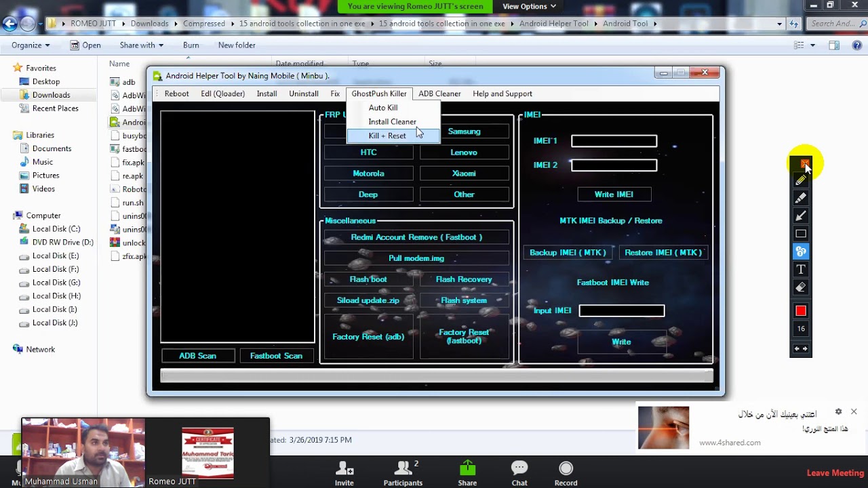Expand the Computer tree node

coord(6,216)
